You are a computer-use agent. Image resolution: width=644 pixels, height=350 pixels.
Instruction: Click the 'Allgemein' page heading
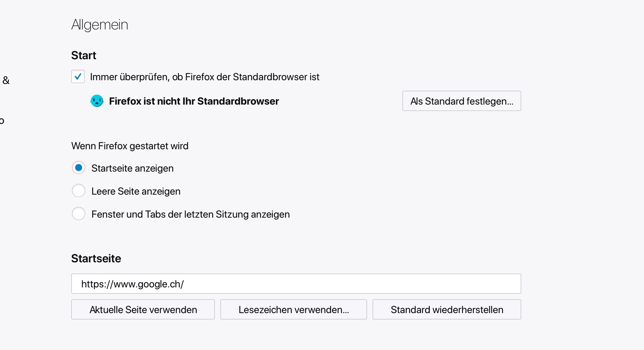(100, 24)
